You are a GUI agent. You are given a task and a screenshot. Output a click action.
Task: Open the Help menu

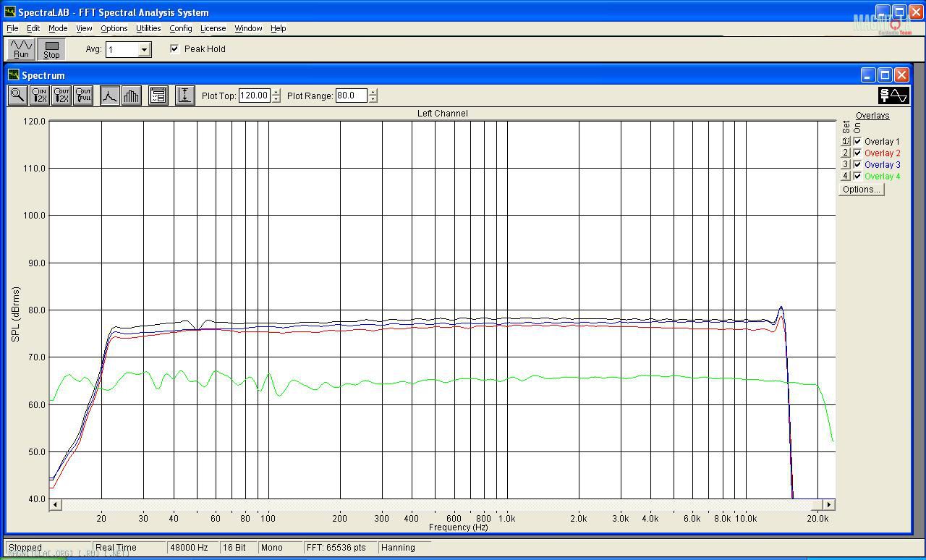[x=279, y=28]
